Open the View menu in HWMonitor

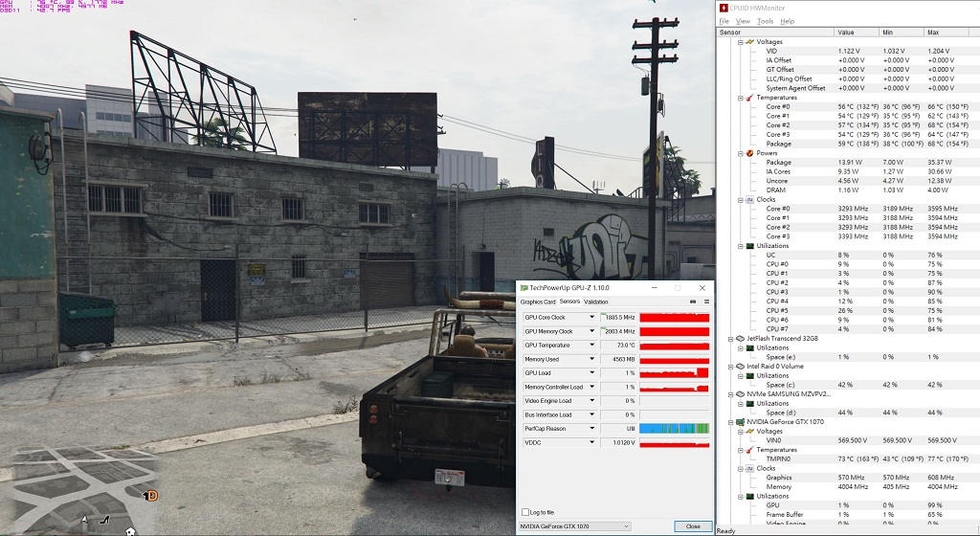[743, 21]
